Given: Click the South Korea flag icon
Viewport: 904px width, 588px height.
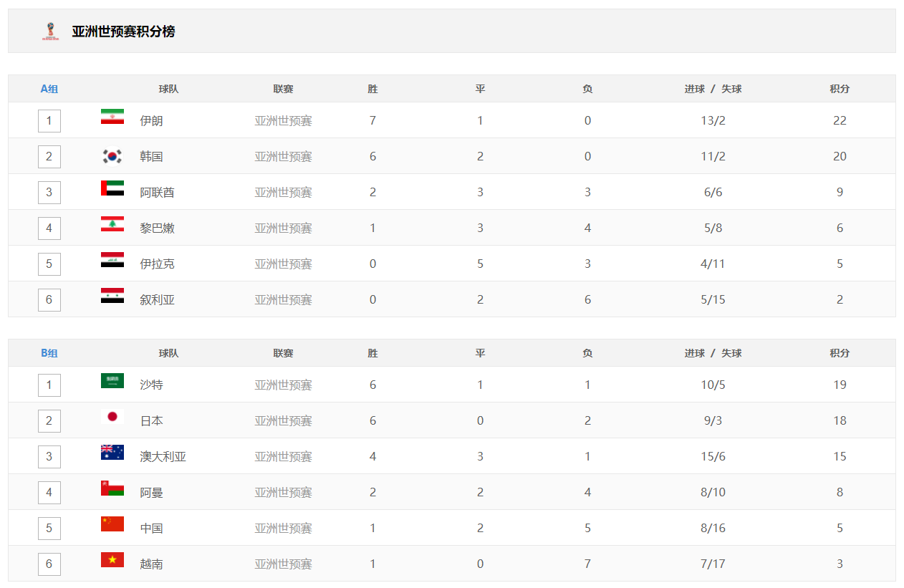Looking at the screenshot, I should point(112,155).
